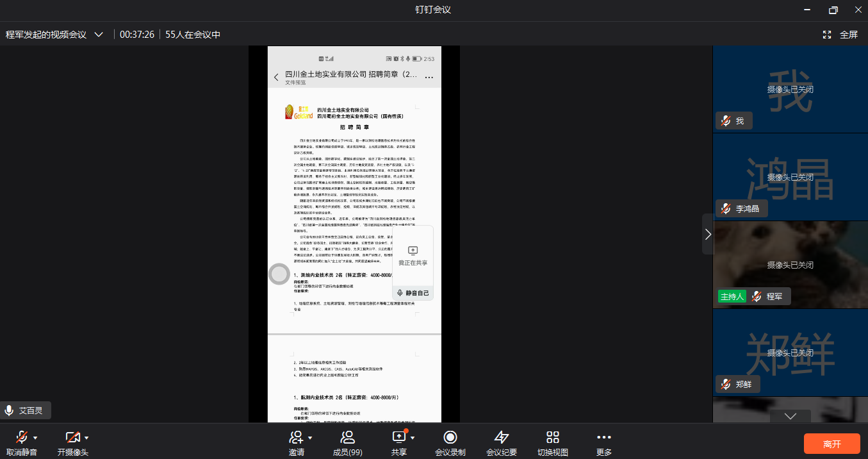Click the 2:53 clock in the phone status bar

tap(429, 59)
